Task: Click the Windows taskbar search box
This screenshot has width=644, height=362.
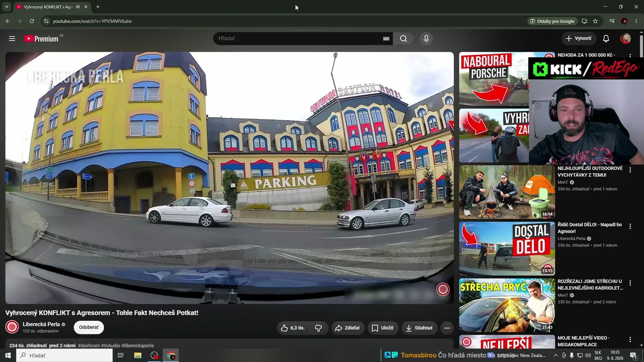Action: 64,355
